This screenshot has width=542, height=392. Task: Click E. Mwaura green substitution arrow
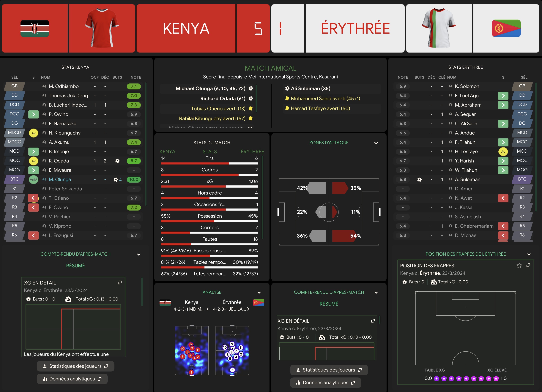34,170
